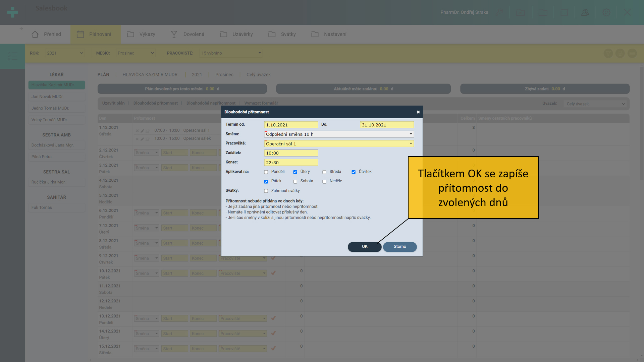Click the green plus logo icon
Screen dimensions: 644x362
(12, 12)
